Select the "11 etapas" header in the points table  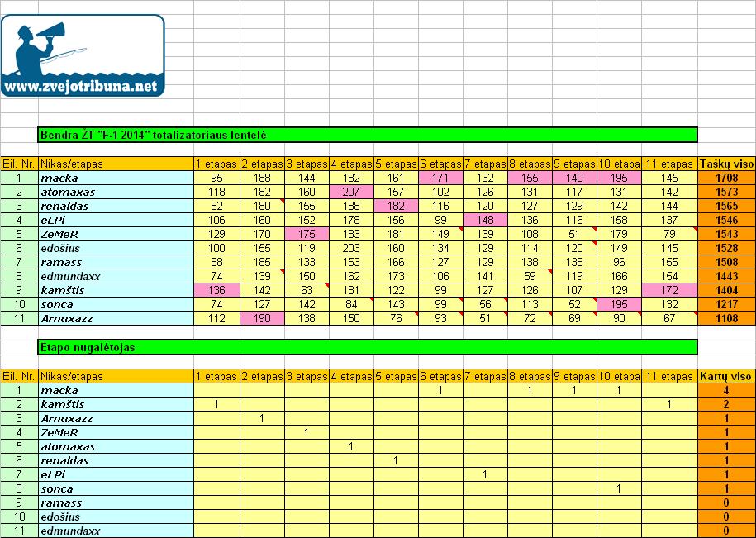[669, 164]
